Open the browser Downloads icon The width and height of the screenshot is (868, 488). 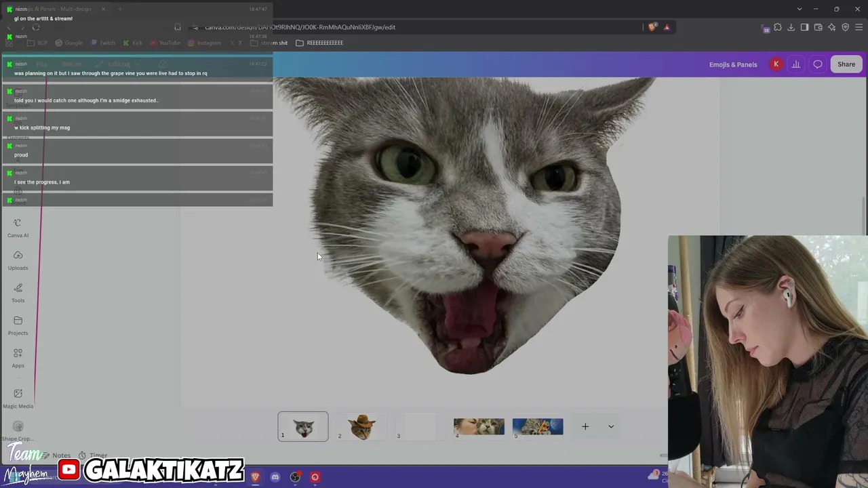tap(791, 27)
